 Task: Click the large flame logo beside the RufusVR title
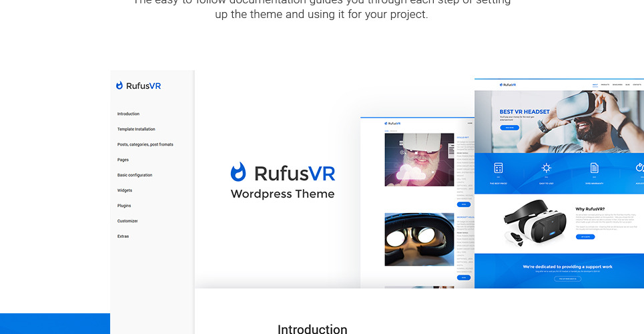point(238,172)
